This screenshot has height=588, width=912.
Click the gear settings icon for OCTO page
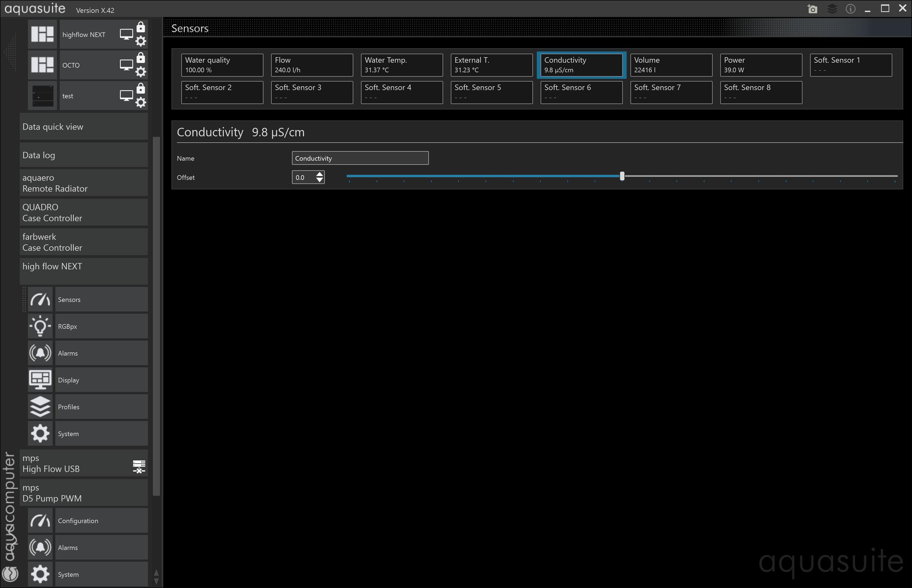click(x=141, y=72)
